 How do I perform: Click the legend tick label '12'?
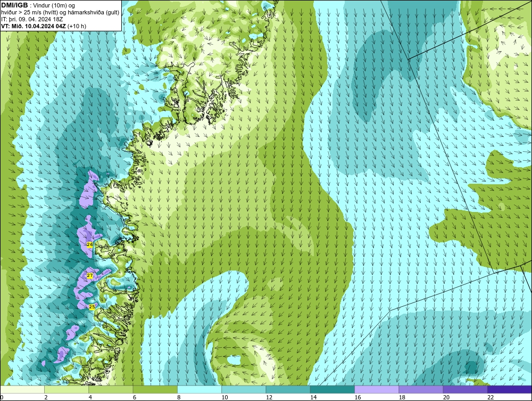(269, 398)
